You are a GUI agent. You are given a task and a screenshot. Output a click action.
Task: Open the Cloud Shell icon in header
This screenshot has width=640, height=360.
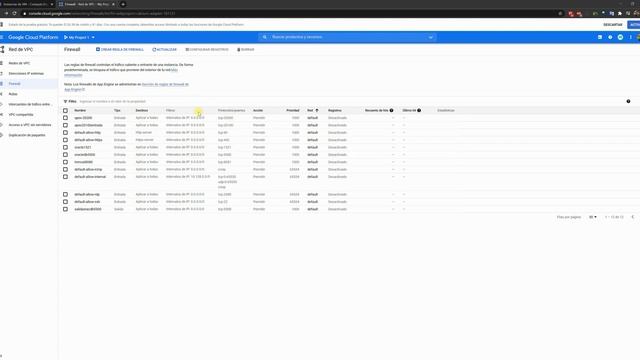tap(600, 37)
